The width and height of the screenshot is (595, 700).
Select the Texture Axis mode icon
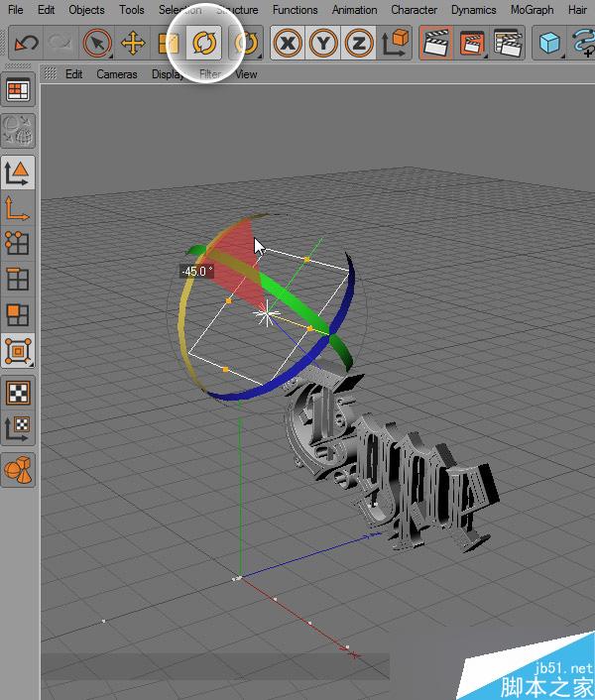(18, 428)
